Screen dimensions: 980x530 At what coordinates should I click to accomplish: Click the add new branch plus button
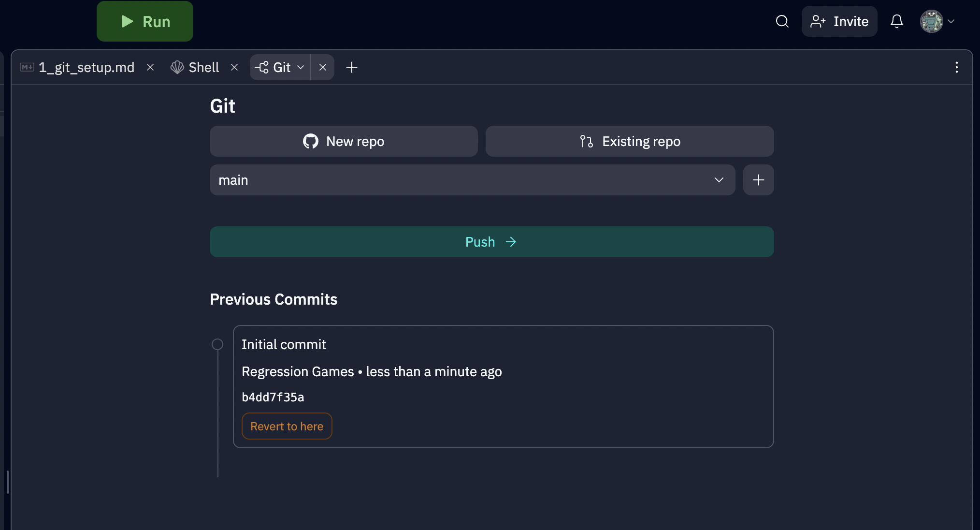point(758,179)
